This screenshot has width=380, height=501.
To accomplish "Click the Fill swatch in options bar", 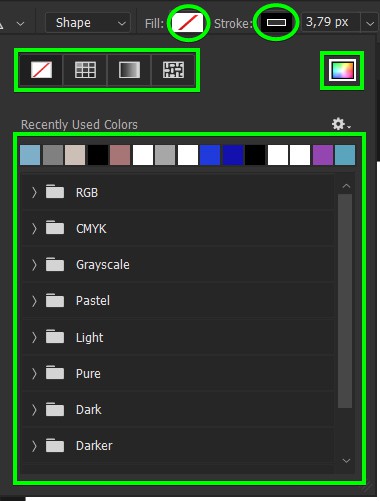I will 188,23.
